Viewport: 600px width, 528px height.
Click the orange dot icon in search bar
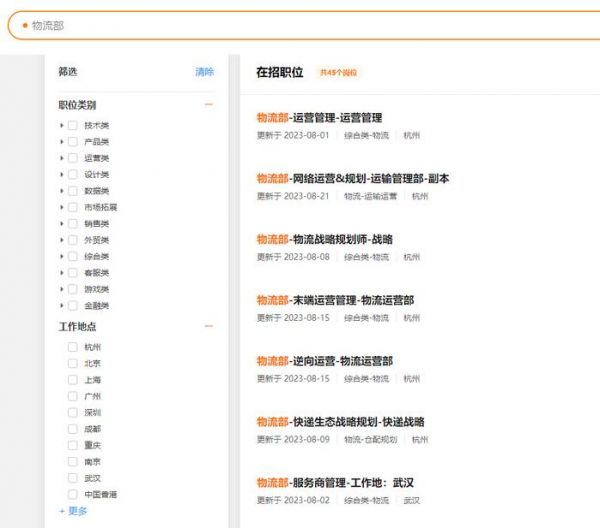click(25, 25)
